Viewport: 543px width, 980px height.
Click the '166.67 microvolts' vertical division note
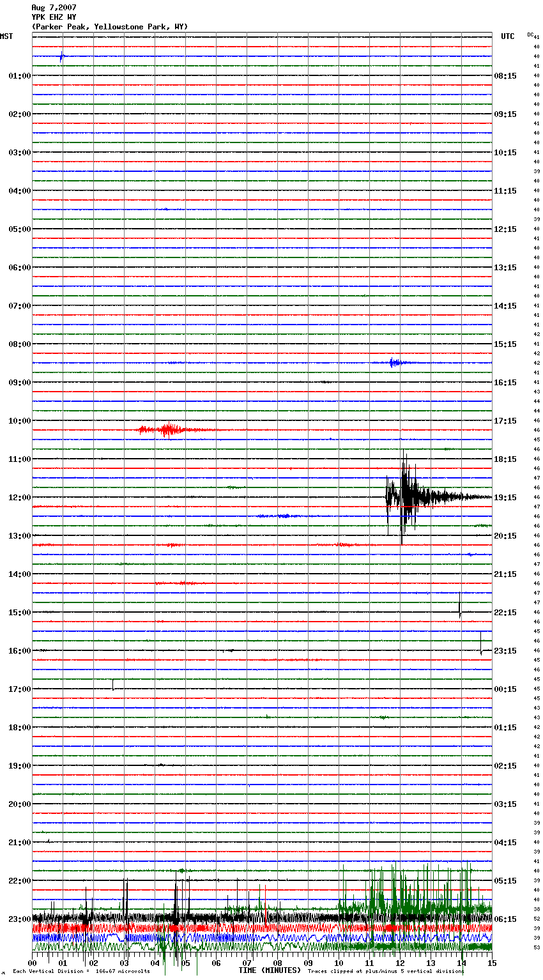[x=122, y=971]
